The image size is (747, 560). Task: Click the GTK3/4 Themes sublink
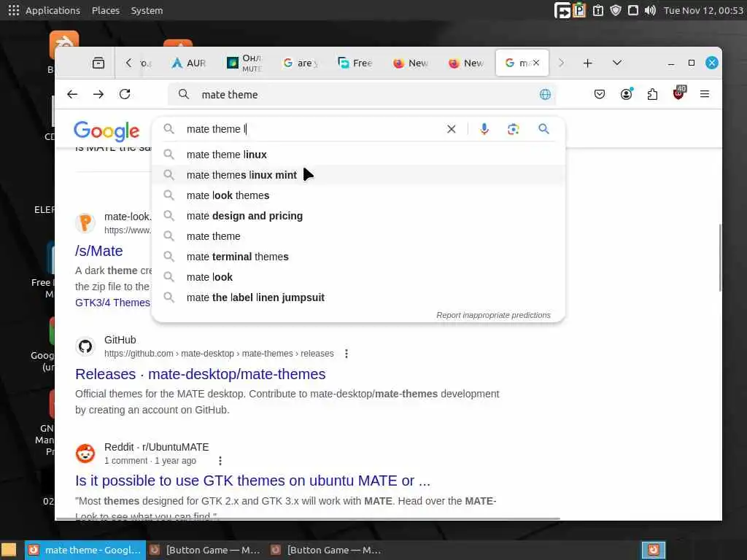[x=113, y=303]
